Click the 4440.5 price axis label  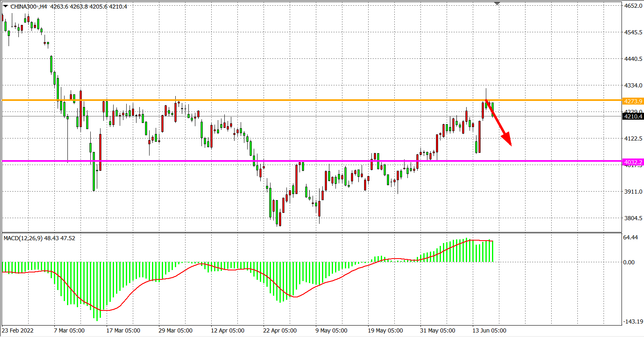point(633,59)
